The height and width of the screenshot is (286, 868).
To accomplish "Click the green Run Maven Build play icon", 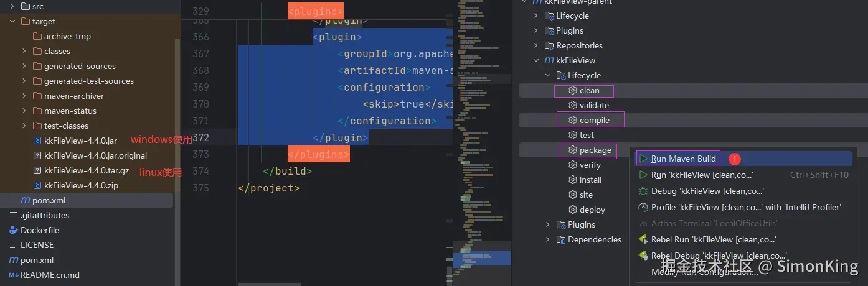I will click(644, 159).
